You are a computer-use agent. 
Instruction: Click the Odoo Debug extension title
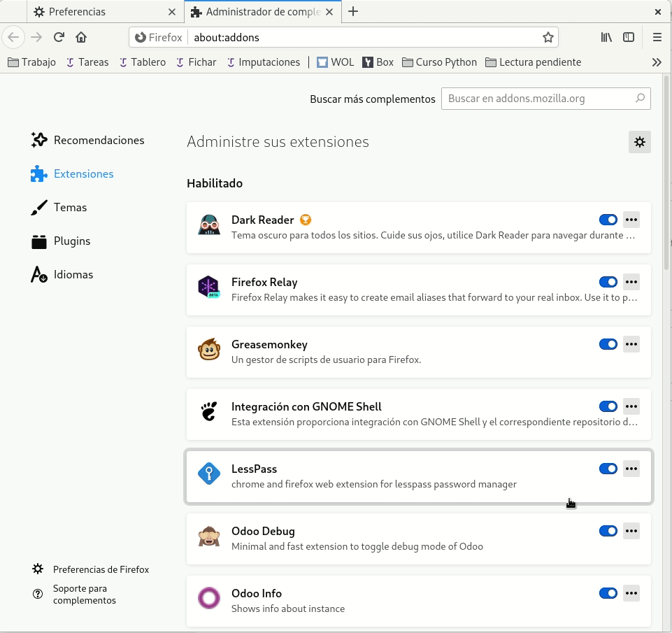pyautogui.click(x=263, y=531)
